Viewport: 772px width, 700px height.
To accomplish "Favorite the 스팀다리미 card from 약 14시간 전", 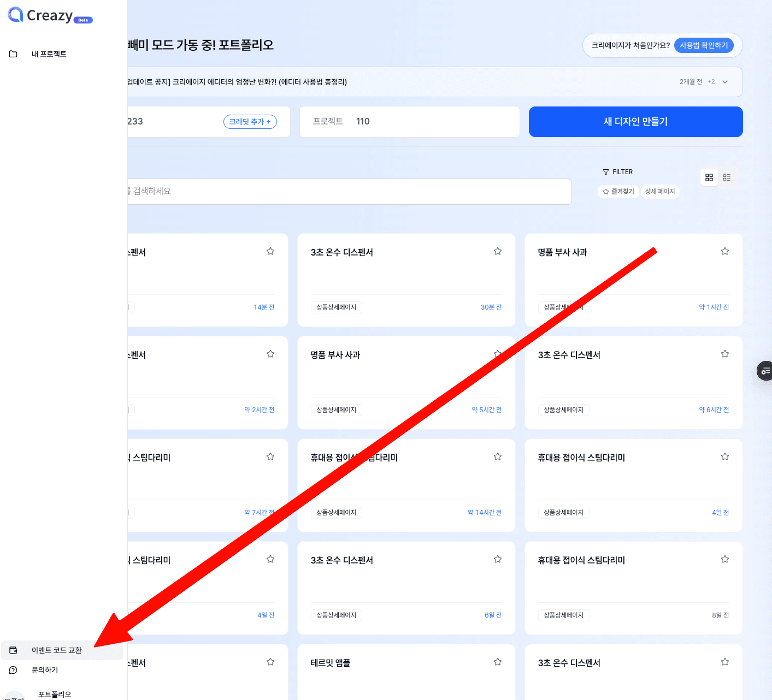I will [498, 456].
